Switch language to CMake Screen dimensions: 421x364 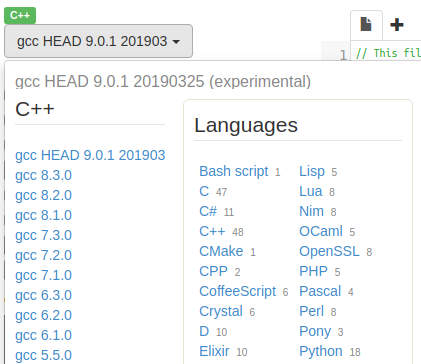[221, 251]
